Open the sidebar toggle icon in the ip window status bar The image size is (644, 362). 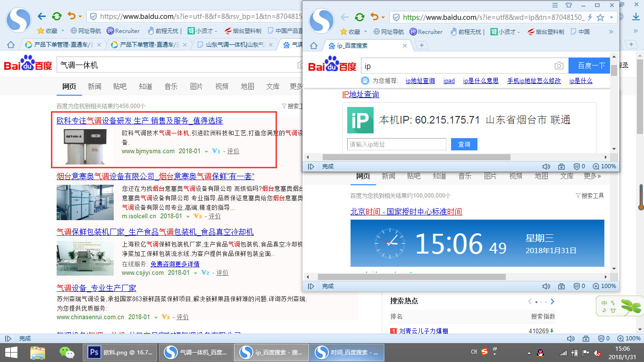pyautogui.click(x=311, y=166)
